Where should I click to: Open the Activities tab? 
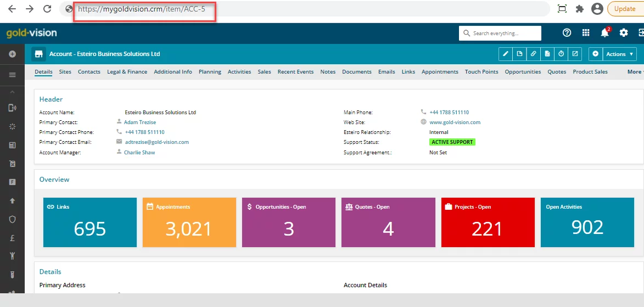[x=239, y=71]
